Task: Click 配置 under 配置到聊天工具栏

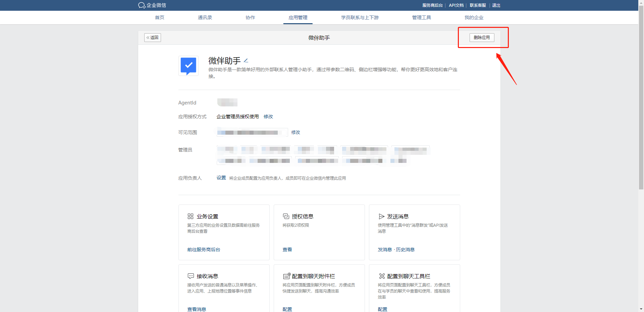Action: pyautogui.click(x=382, y=309)
